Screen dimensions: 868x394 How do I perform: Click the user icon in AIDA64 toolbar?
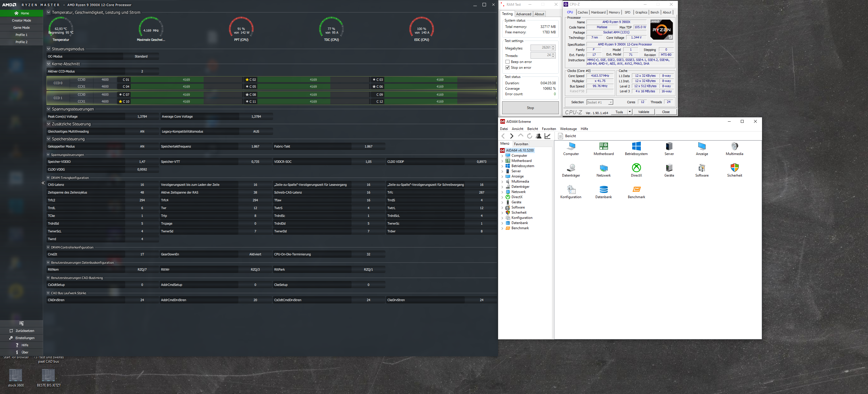click(x=539, y=136)
